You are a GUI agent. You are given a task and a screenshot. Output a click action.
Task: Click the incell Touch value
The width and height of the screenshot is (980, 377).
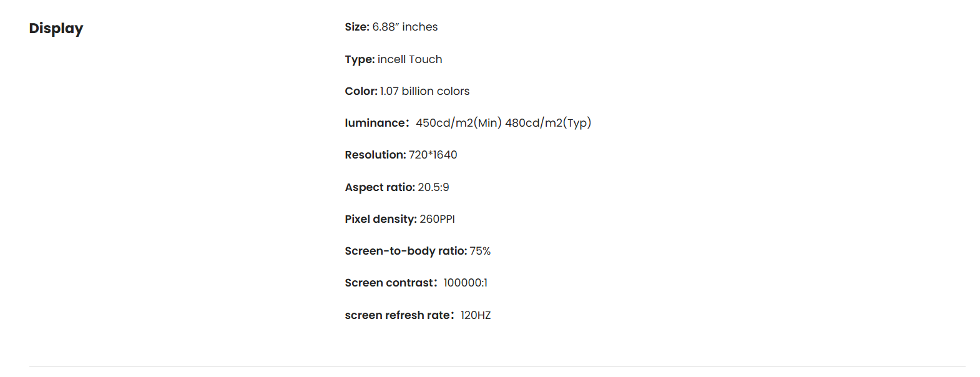(x=409, y=59)
